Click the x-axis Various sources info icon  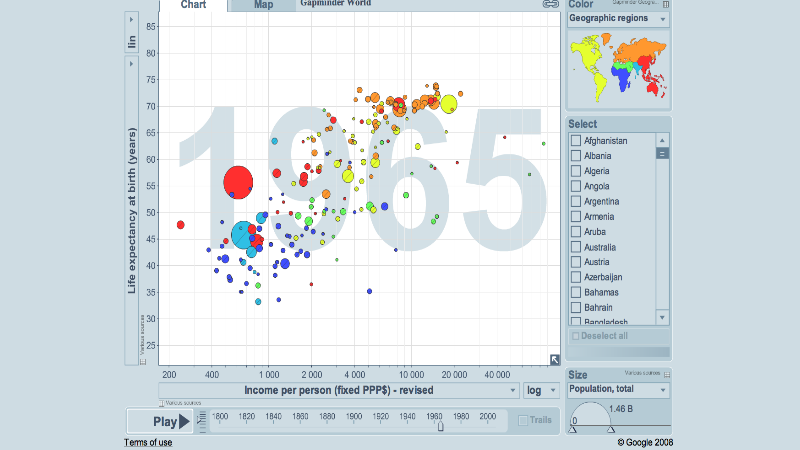tap(163, 403)
